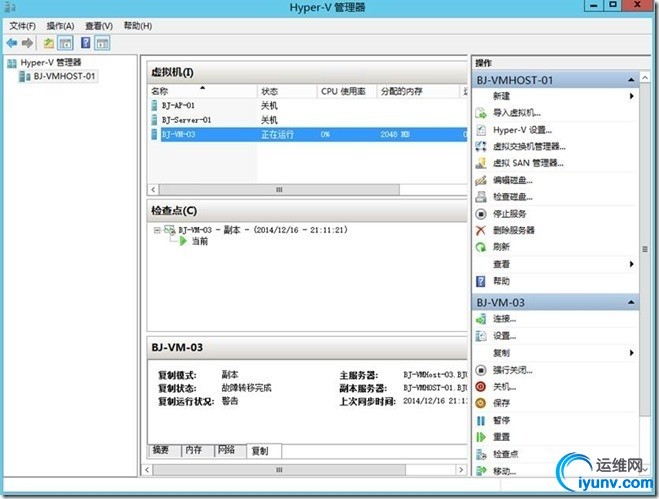The image size is (659, 499).
Task: Click the actions pane scroll up arrow
Action: point(645,78)
